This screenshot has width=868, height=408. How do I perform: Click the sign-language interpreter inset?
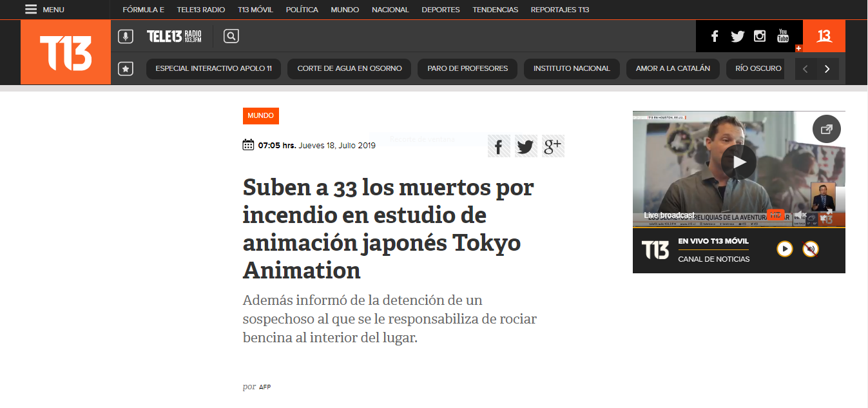pos(823,197)
